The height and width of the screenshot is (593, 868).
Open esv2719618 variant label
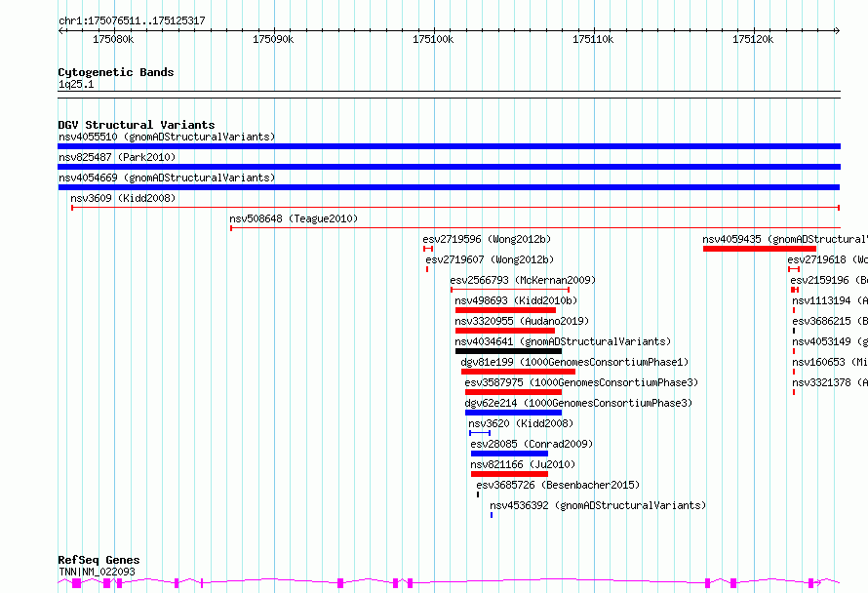coord(828,259)
